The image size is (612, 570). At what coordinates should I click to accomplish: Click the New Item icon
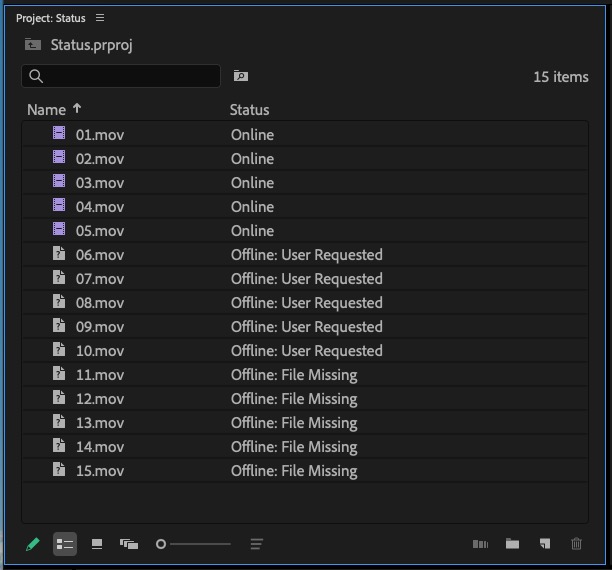tap(545, 543)
